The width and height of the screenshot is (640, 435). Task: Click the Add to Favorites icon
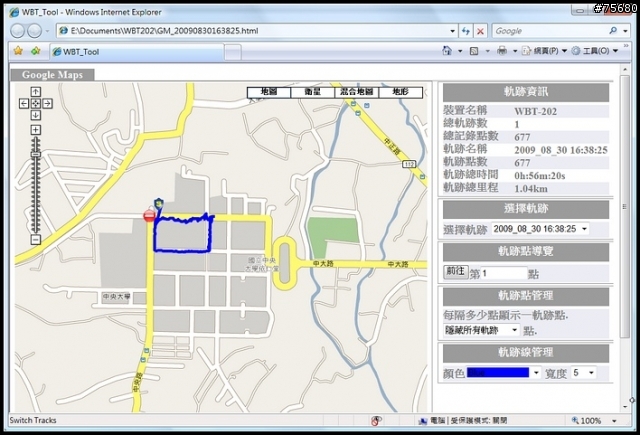click(36, 51)
